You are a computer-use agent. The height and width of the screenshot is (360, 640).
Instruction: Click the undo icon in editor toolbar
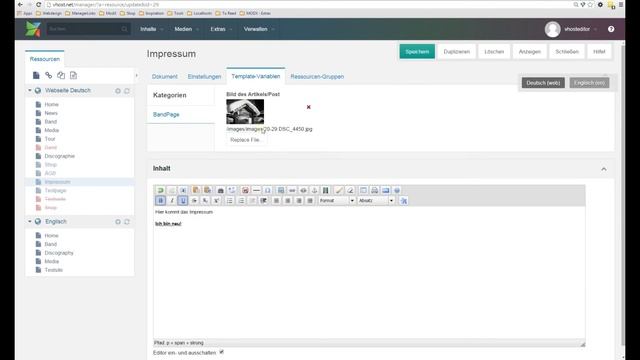[160, 190]
